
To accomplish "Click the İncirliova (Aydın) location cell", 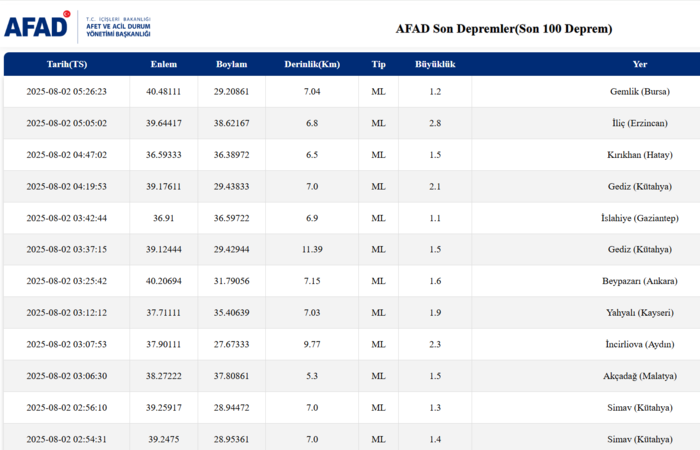I will point(640,345).
